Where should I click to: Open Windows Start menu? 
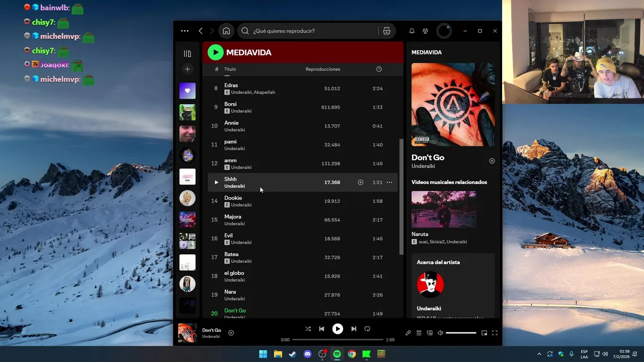click(263, 354)
